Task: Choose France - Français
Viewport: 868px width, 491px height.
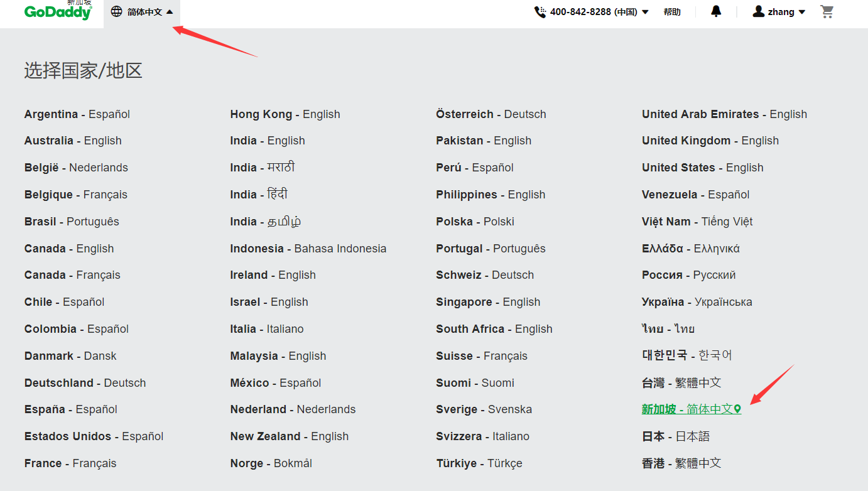Action: pyautogui.click(x=70, y=463)
